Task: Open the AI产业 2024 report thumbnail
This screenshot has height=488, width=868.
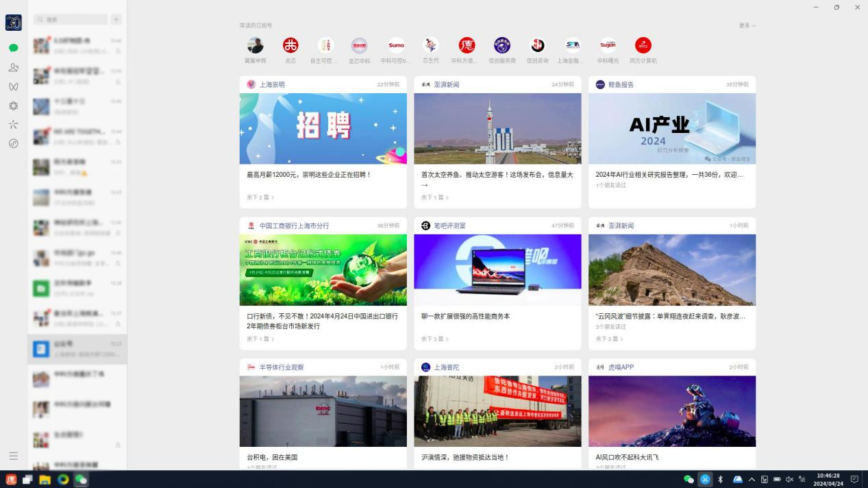Action: [x=672, y=128]
